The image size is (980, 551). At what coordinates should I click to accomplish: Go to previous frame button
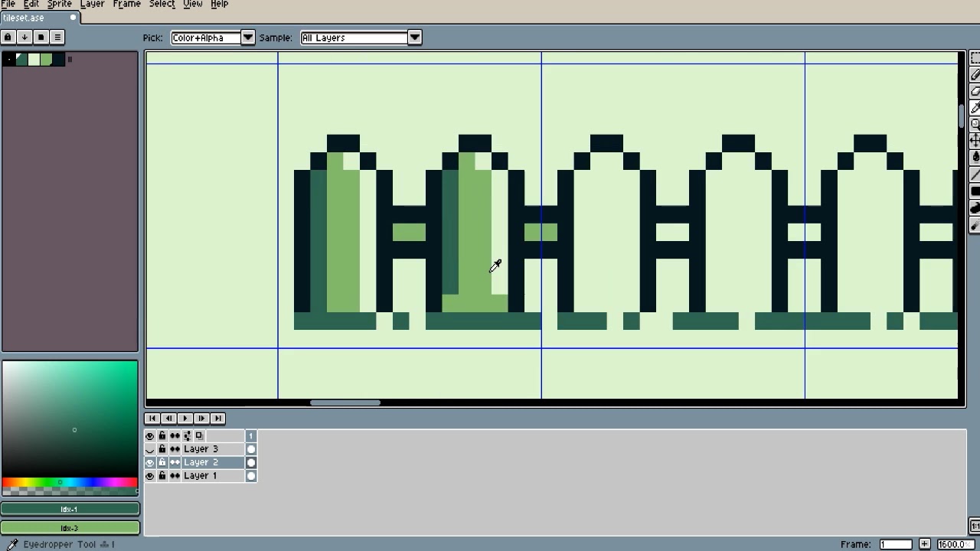168,418
